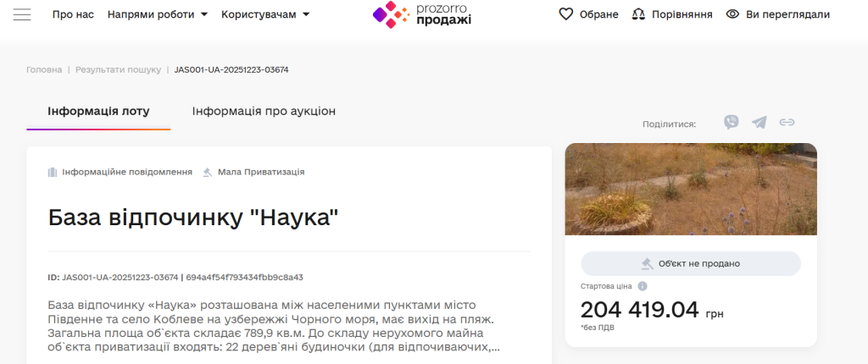This screenshot has width=868, height=364.
Task: Copy the lot link icon
Action: point(787,123)
